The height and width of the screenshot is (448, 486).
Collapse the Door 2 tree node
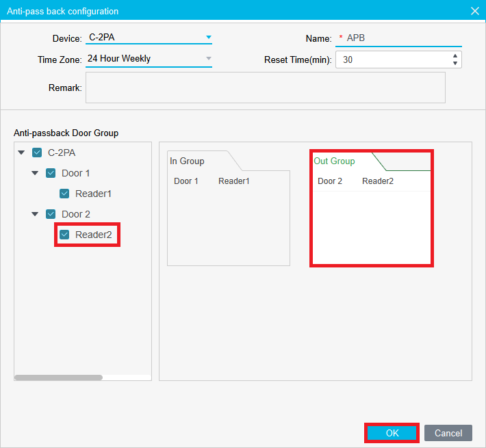tap(35, 214)
